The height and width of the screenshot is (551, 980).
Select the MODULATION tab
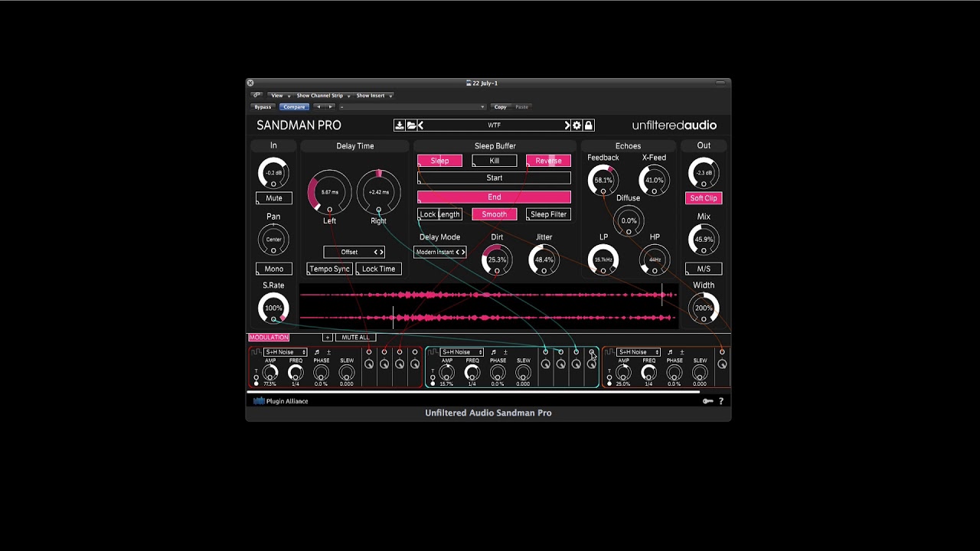(x=269, y=337)
